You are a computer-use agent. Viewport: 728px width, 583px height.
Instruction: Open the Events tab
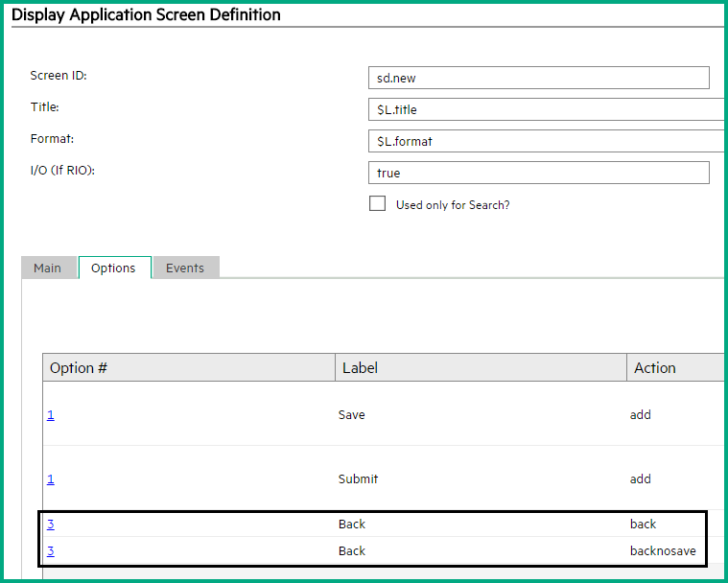point(185,268)
